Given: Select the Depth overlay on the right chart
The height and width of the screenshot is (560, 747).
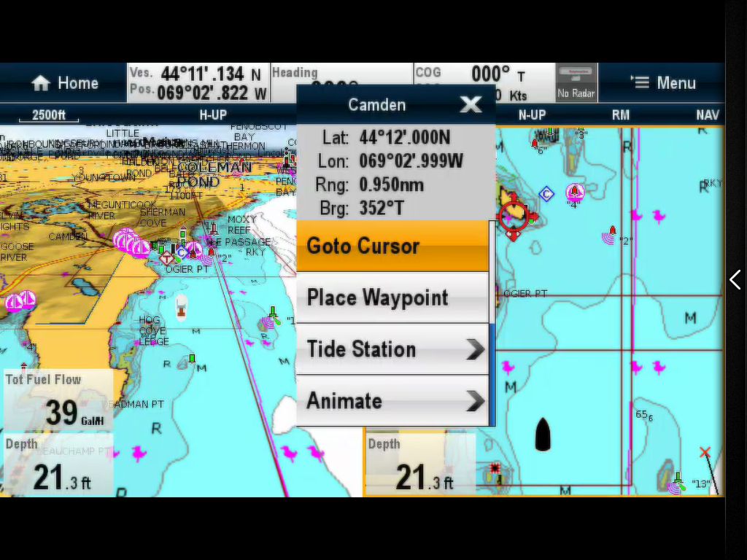Looking at the screenshot, I should (x=420, y=464).
